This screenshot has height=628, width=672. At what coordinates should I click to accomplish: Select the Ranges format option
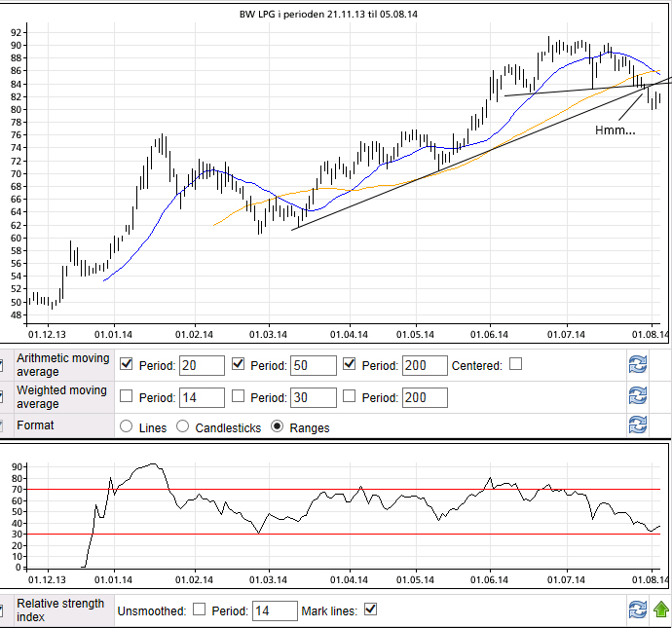click(x=278, y=426)
